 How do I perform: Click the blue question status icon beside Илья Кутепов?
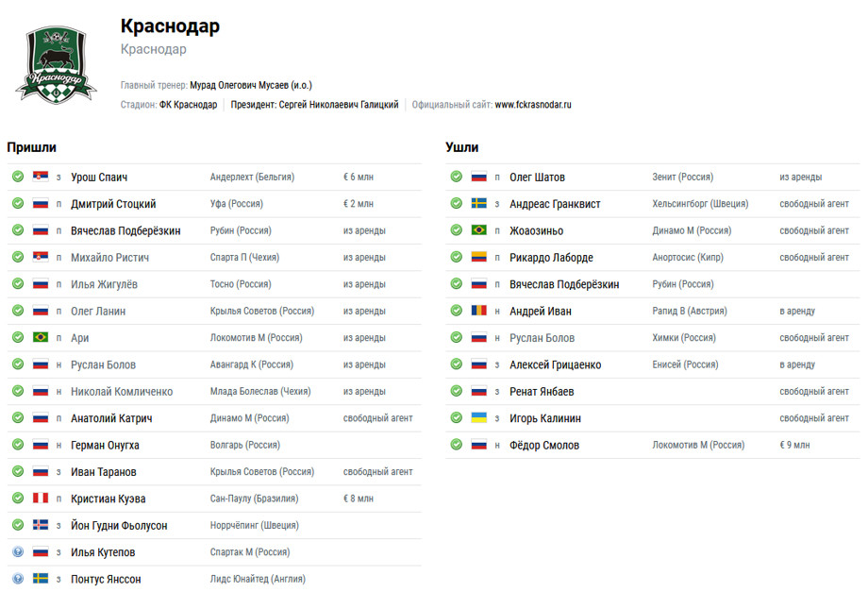(18, 551)
